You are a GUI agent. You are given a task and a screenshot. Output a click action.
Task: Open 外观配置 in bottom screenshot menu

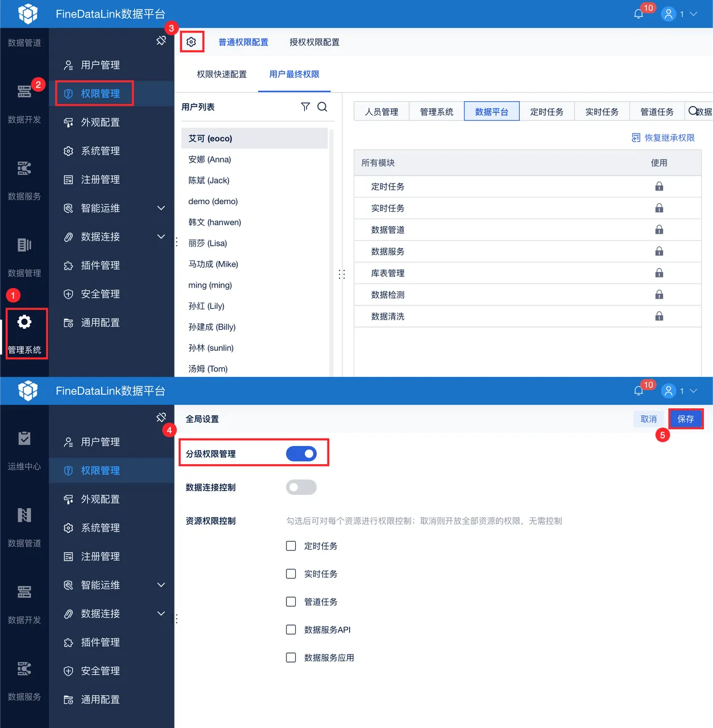(111, 499)
